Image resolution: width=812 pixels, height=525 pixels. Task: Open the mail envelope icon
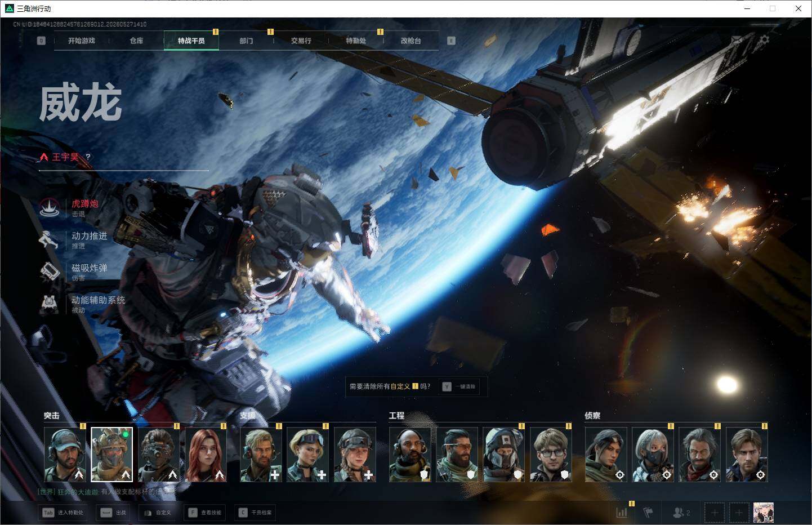[737, 40]
